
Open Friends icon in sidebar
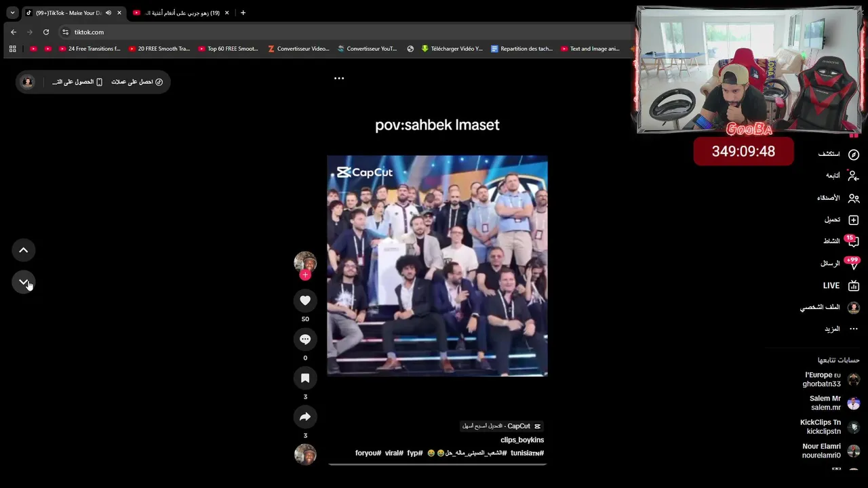[854, 198]
